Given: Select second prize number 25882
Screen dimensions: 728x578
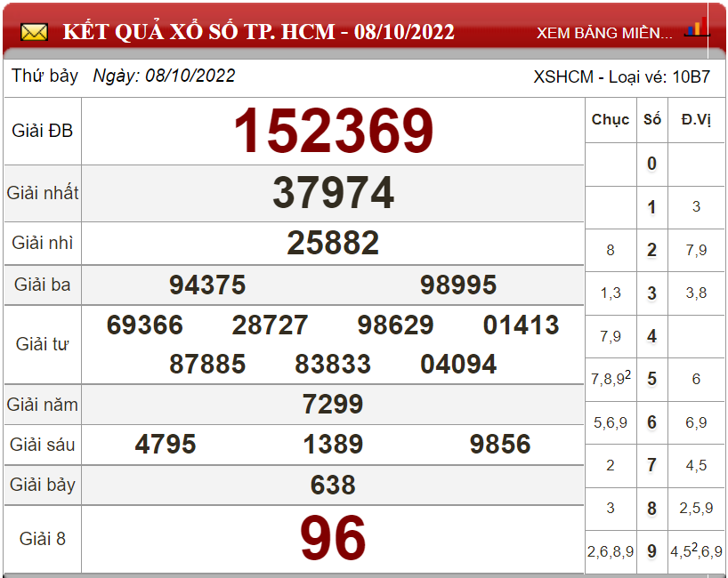Looking at the screenshot, I should pyautogui.click(x=333, y=243).
